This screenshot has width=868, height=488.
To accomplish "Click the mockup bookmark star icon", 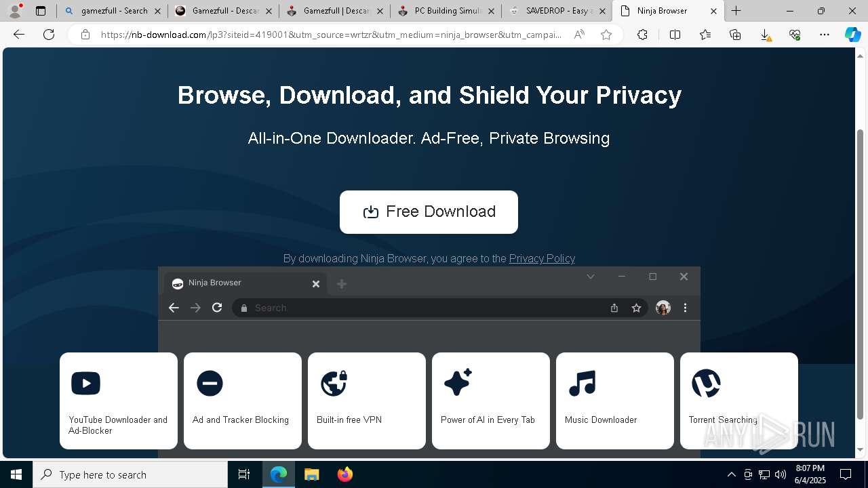I will tap(636, 308).
